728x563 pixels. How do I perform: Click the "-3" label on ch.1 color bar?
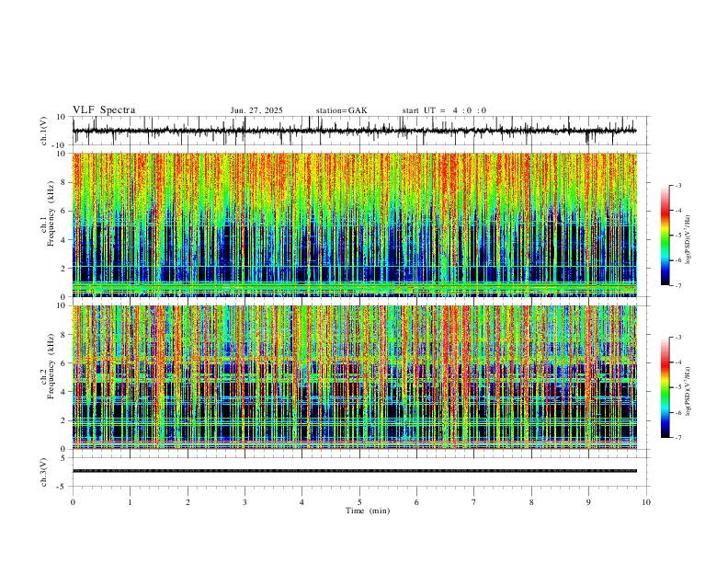tap(678, 185)
